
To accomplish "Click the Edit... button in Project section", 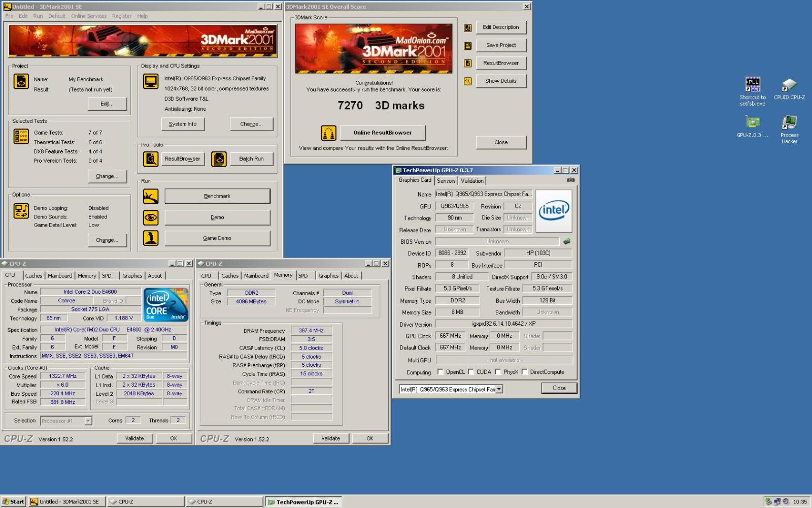I will (107, 104).
